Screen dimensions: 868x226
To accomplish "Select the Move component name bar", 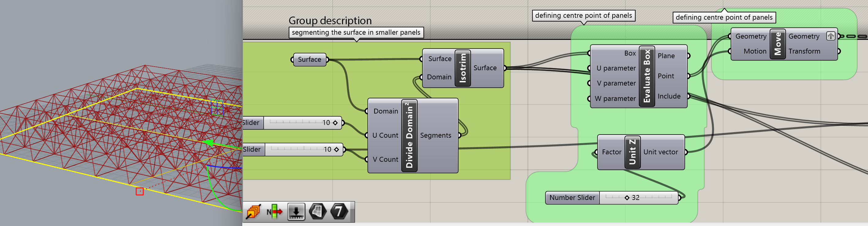I will [x=778, y=44].
